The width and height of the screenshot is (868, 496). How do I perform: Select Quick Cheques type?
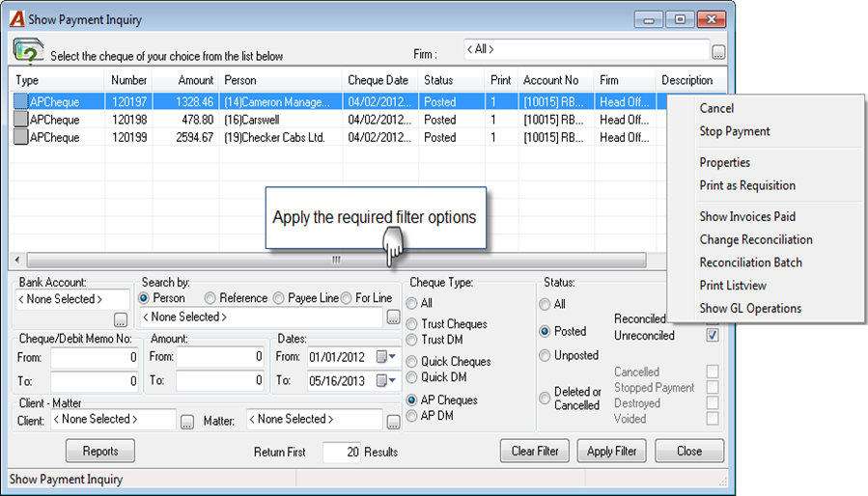[412, 362]
